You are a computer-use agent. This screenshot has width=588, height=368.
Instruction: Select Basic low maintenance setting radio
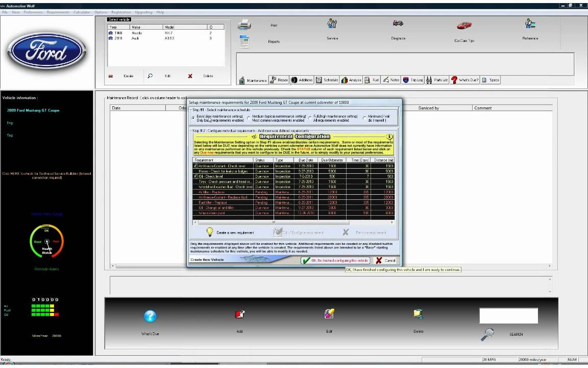pyautogui.click(x=193, y=118)
